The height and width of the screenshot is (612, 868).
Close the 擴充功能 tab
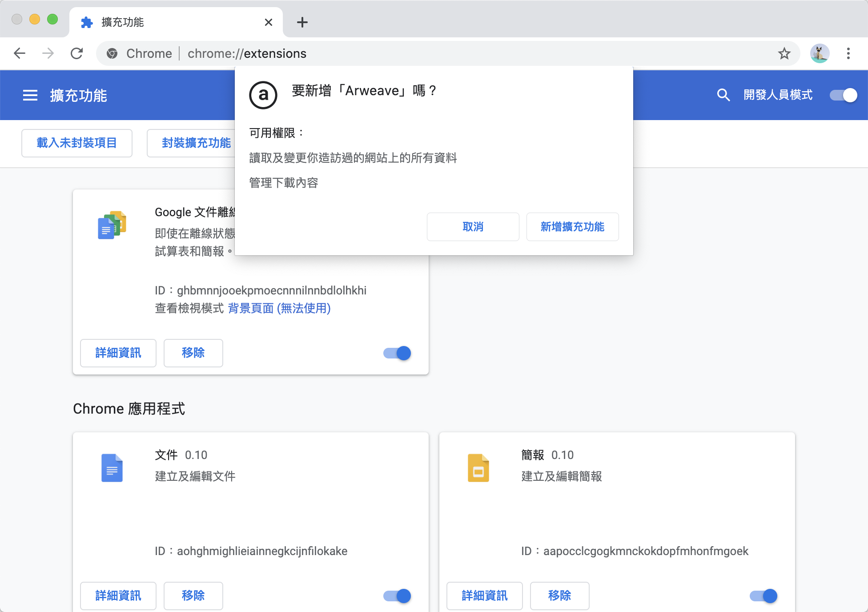(x=268, y=22)
